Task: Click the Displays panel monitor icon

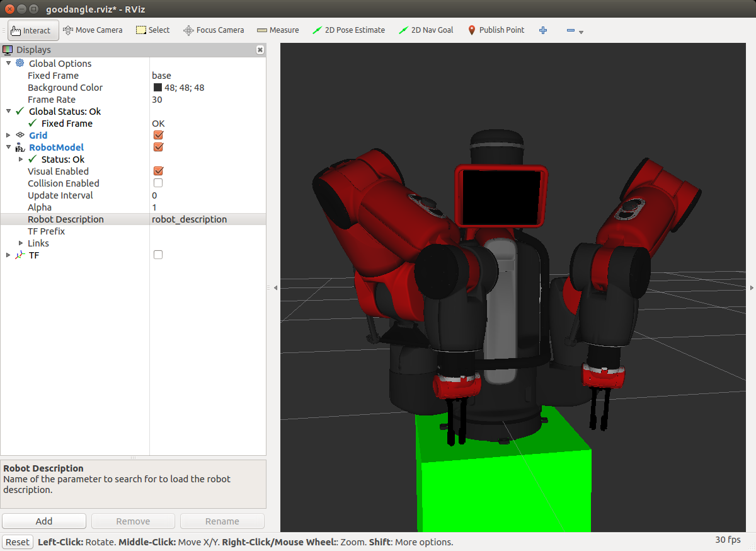Action: click(8, 50)
